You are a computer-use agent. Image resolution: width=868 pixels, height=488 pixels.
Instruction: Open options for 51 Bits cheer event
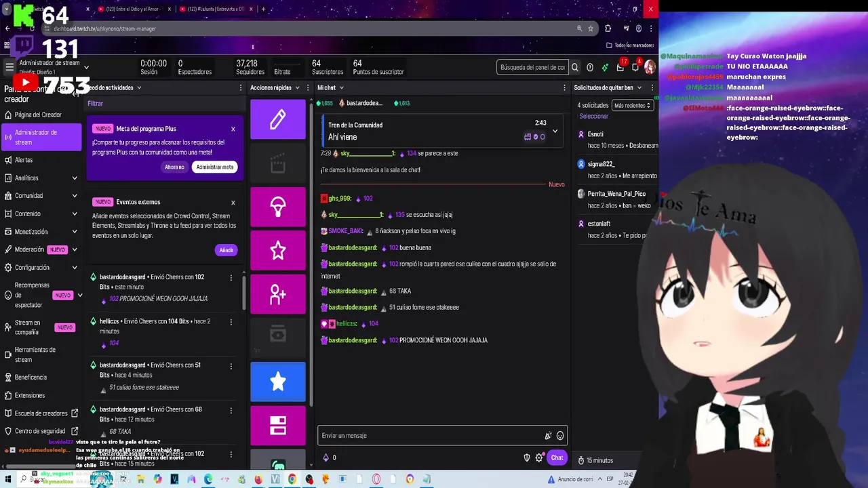point(231,366)
